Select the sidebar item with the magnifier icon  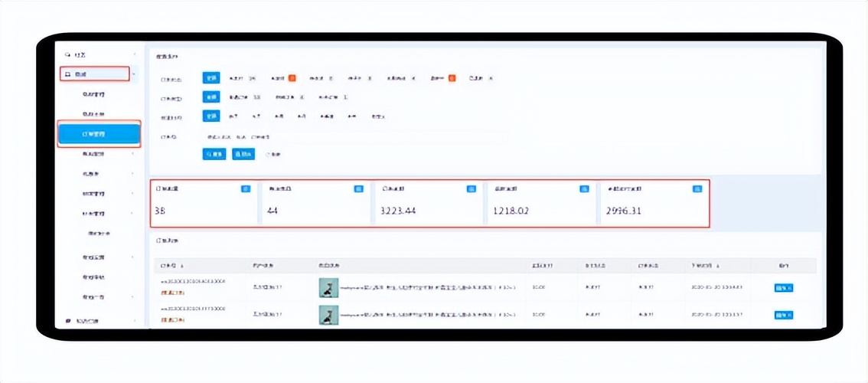pos(76,55)
